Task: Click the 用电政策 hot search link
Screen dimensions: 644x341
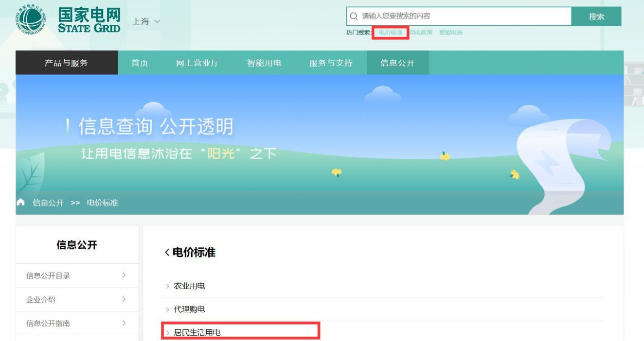Action: pyautogui.click(x=421, y=32)
